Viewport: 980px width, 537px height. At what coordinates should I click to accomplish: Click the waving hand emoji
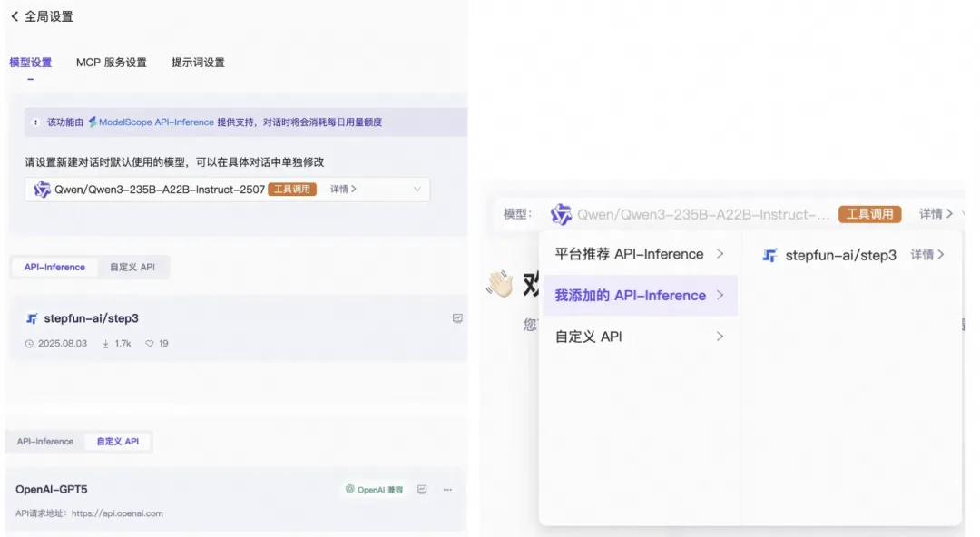coord(500,284)
